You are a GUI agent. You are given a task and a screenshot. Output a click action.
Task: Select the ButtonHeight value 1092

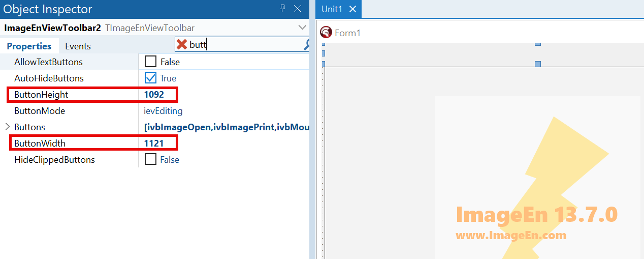click(154, 94)
